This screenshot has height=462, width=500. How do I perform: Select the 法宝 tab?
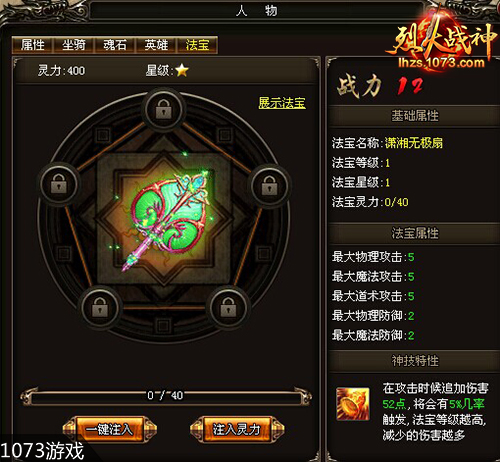[197, 45]
